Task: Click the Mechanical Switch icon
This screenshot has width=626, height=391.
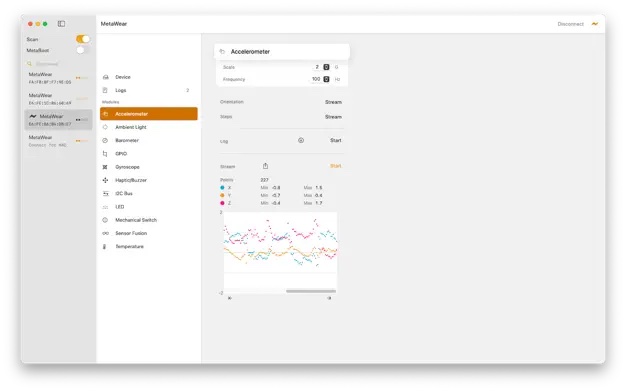Action: pyautogui.click(x=105, y=220)
